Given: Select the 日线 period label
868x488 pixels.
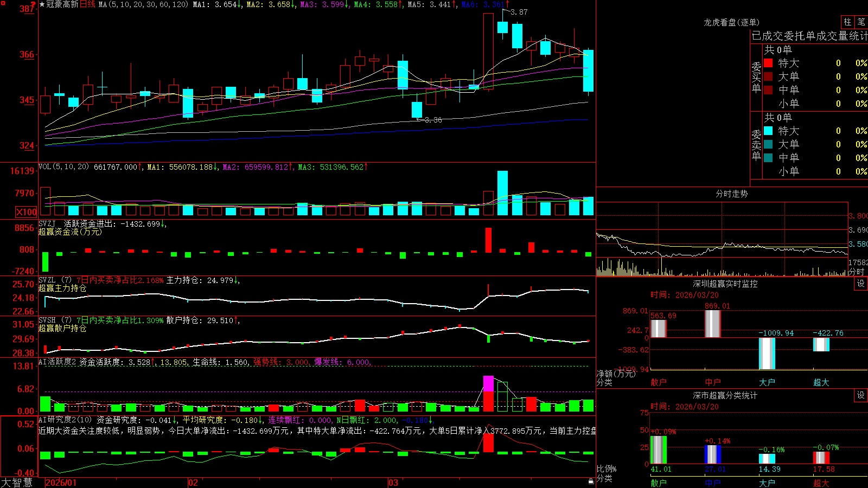Looking at the screenshot, I should coord(87,4).
